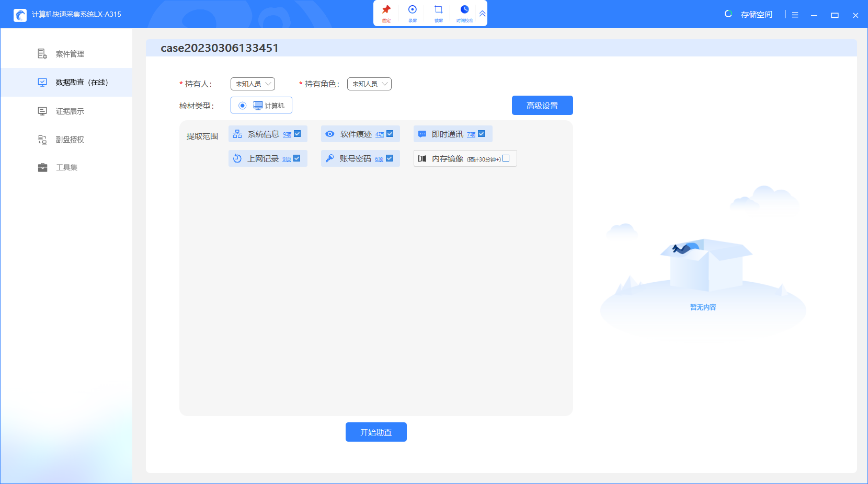
Task: Uncheck the 系统信息 checkbox
Action: pos(298,134)
